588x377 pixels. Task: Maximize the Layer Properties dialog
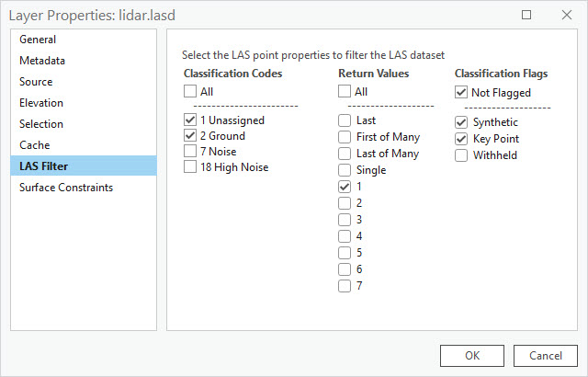(526, 15)
